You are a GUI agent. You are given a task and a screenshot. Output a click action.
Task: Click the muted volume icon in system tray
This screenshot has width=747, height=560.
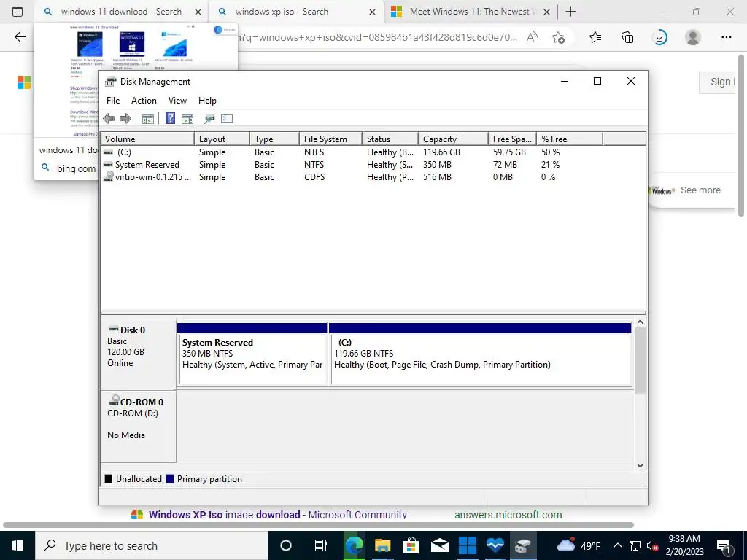coord(652,545)
